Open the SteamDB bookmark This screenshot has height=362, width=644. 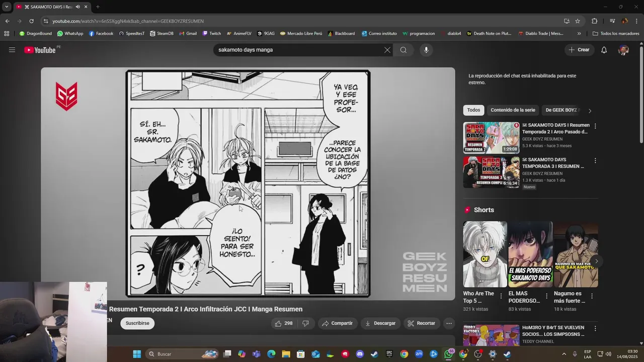click(162, 34)
